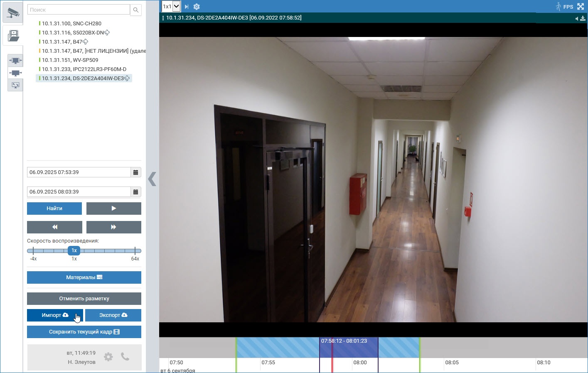Enter fullscreen with the expand arrows icon
Screen dimensions: 588x373
point(581,7)
